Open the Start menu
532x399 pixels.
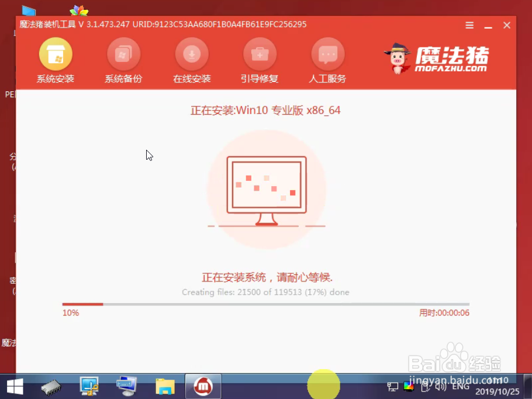[x=13, y=386]
